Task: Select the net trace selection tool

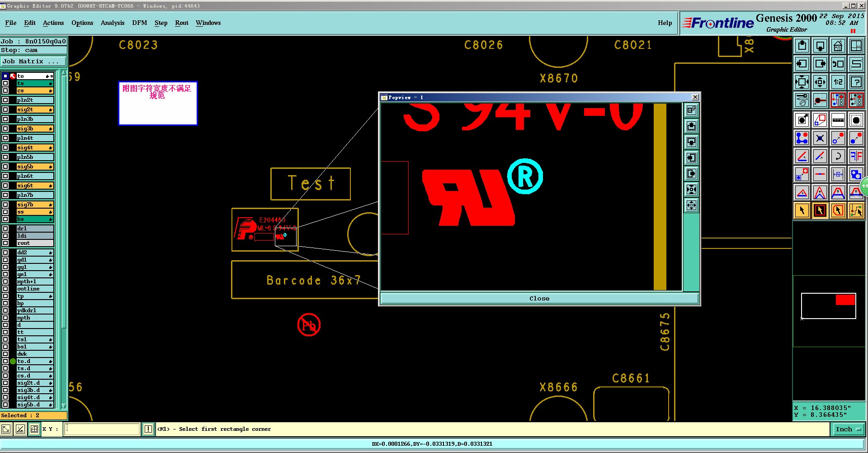Action: [x=856, y=210]
